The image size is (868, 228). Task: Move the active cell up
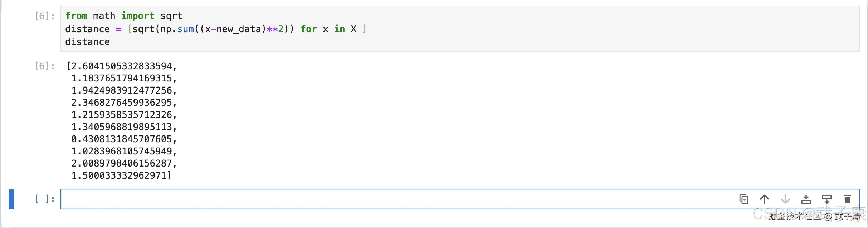tap(764, 199)
